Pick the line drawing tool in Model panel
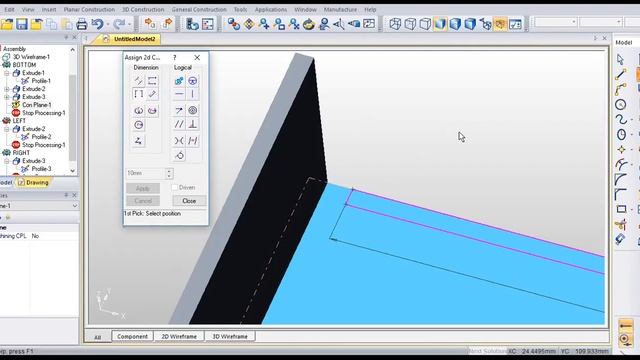The image size is (640, 360). pyautogui.click(x=620, y=74)
